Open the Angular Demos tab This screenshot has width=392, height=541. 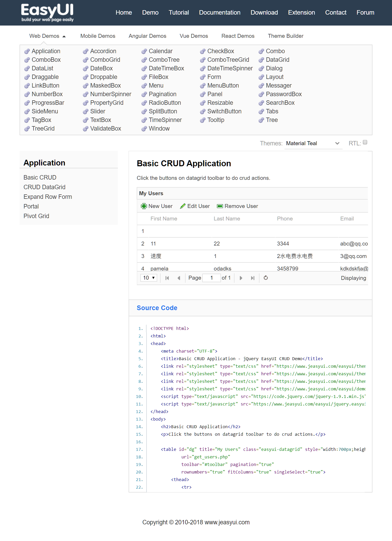point(147,36)
